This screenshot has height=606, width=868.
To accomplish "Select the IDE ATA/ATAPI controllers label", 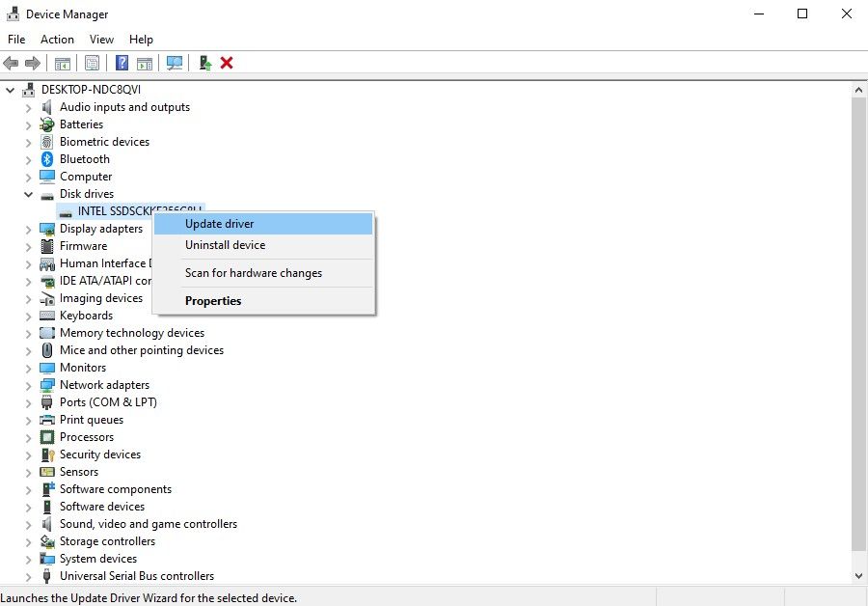I will tap(106, 281).
